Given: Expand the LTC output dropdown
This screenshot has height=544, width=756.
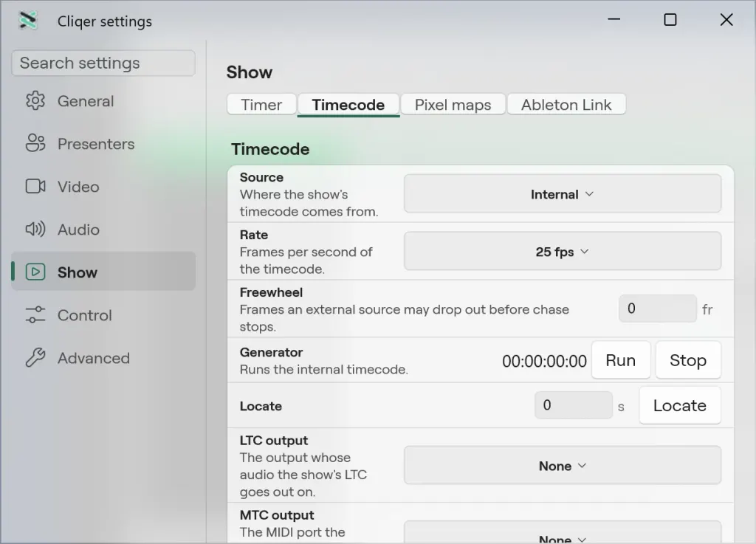Looking at the screenshot, I should (562, 466).
